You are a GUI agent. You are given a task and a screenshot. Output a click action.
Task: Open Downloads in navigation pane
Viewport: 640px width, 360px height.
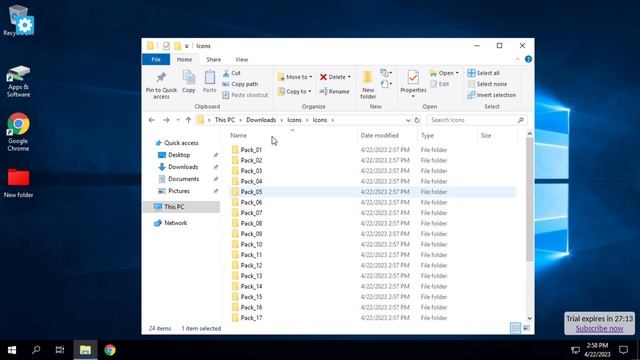pos(178,167)
